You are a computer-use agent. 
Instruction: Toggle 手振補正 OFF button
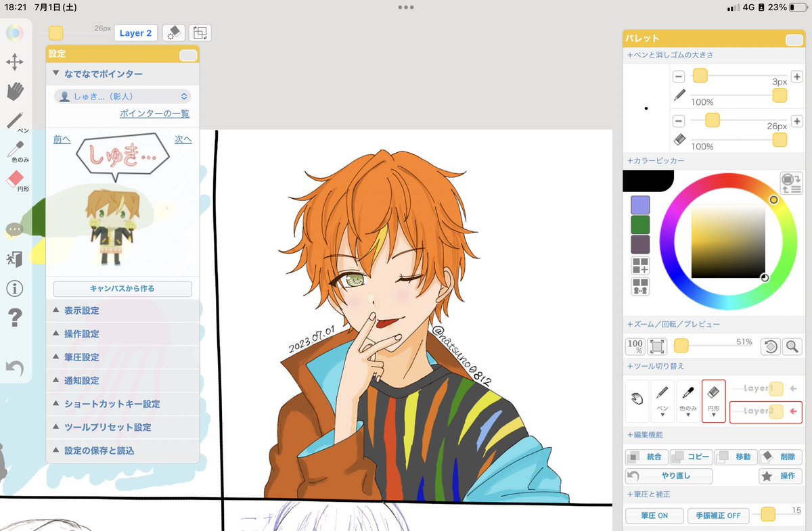719,515
